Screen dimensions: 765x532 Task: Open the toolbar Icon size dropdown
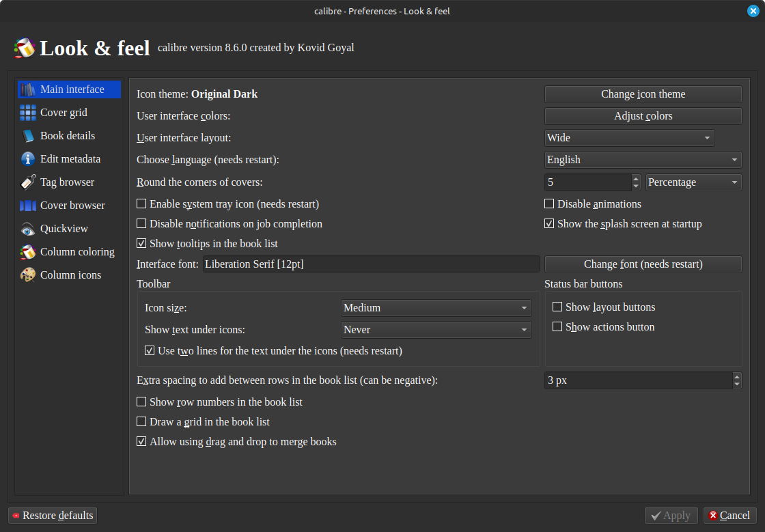click(x=436, y=308)
